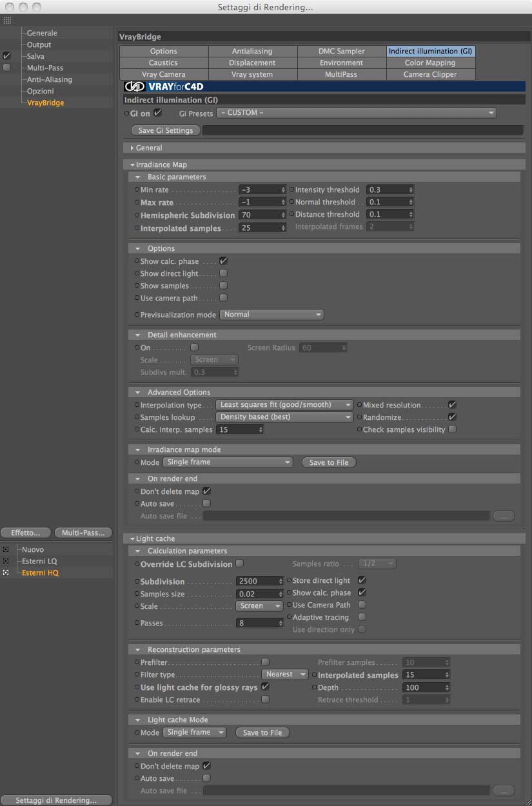Click the Depth value field
Viewport: 532px width, 806px height.
coord(424,687)
